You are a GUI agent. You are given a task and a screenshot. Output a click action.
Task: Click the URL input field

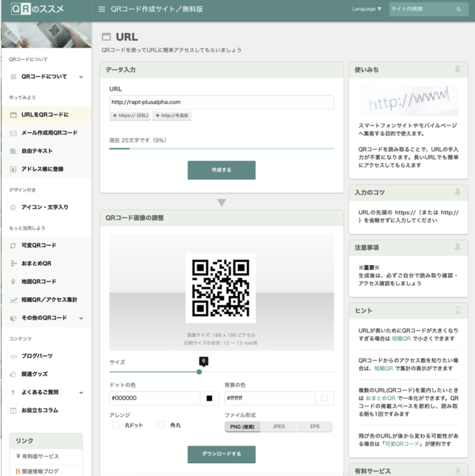[221, 102]
